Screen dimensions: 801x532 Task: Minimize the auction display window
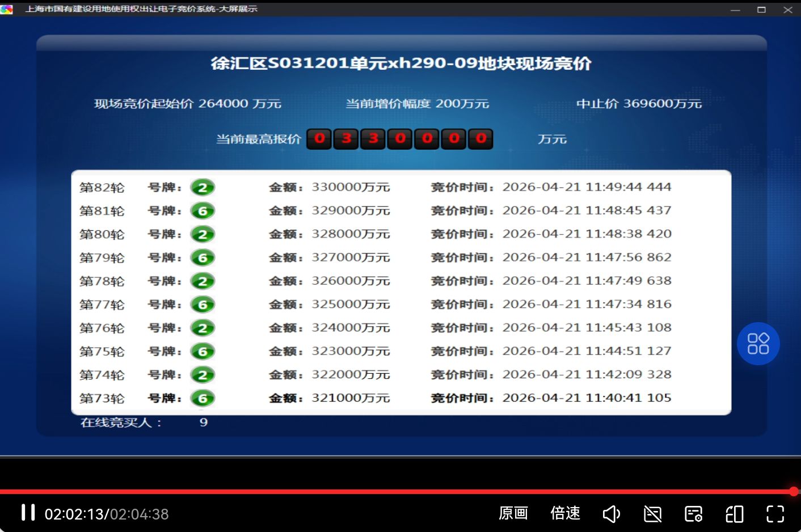coord(735,10)
